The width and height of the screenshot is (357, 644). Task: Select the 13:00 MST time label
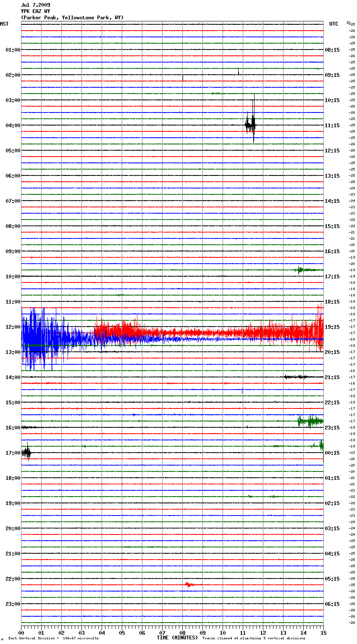(13, 352)
